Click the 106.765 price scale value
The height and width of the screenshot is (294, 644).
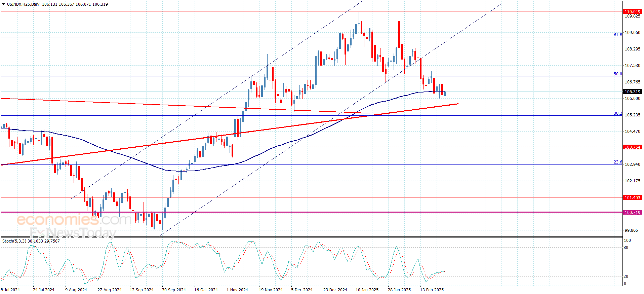tap(633, 82)
